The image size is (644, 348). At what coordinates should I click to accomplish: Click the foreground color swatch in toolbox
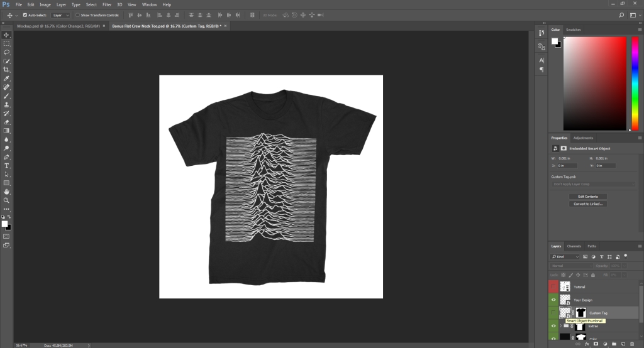pyautogui.click(x=4, y=224)
